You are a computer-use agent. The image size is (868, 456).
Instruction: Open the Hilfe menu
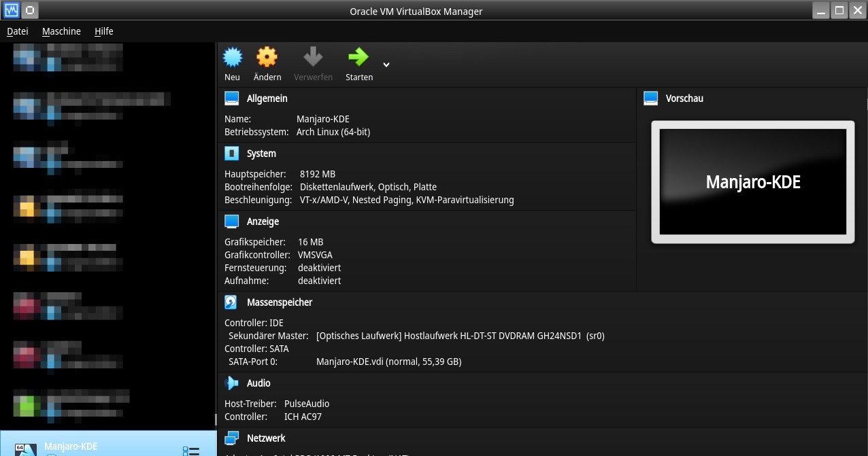104,31
